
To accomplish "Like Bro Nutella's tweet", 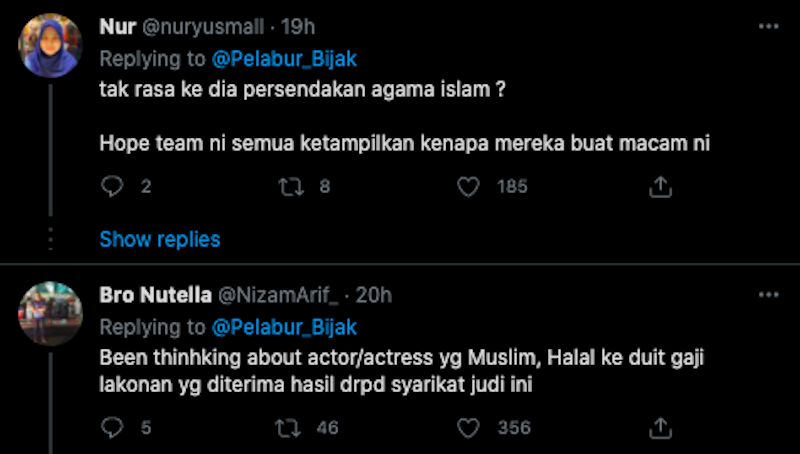I will [x=469, y=428].
